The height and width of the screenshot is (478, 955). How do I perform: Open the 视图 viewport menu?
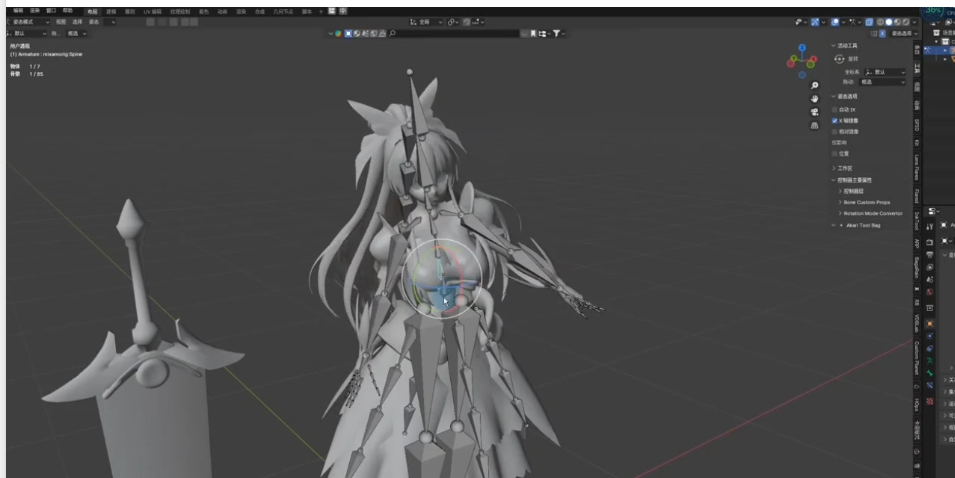61,22
